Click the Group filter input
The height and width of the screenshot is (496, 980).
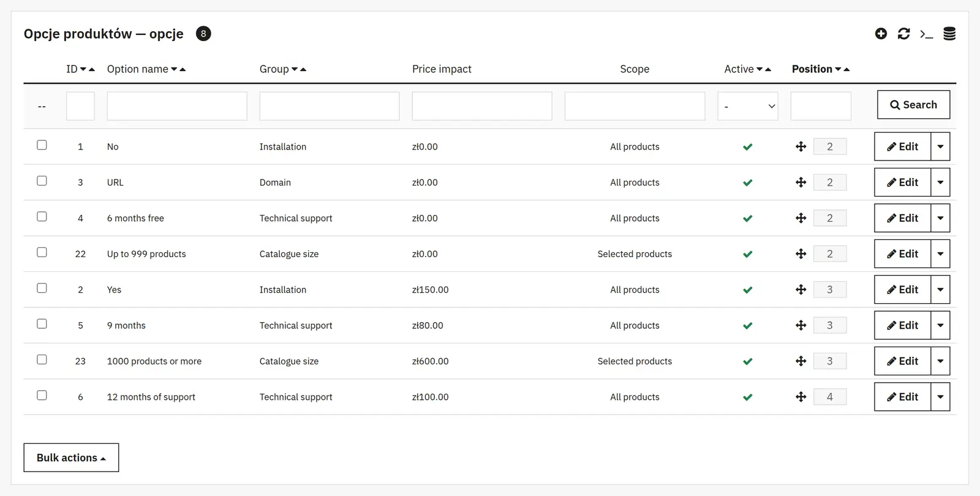[330, 106]
